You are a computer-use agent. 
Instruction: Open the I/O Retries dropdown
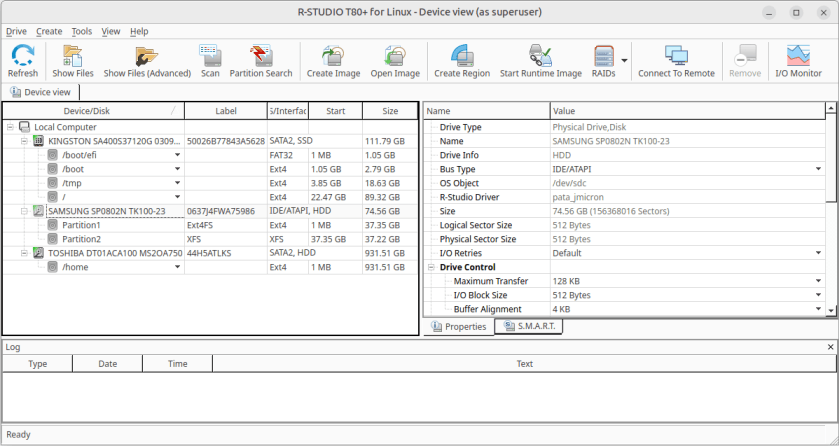click(x=818, y=253)
